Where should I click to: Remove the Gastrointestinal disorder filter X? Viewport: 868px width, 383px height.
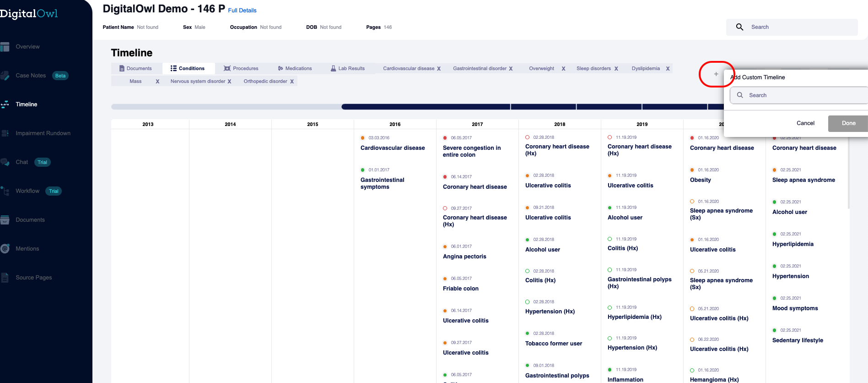[511, 69]
